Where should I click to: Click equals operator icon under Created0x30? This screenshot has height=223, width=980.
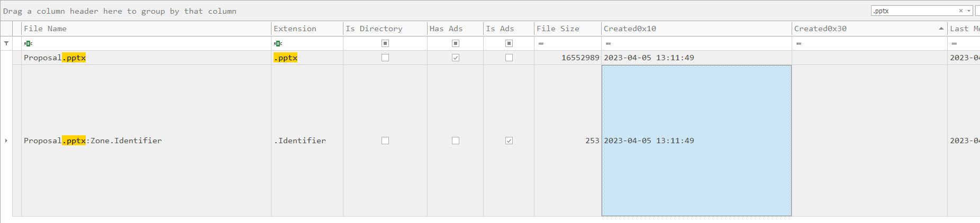798,43
